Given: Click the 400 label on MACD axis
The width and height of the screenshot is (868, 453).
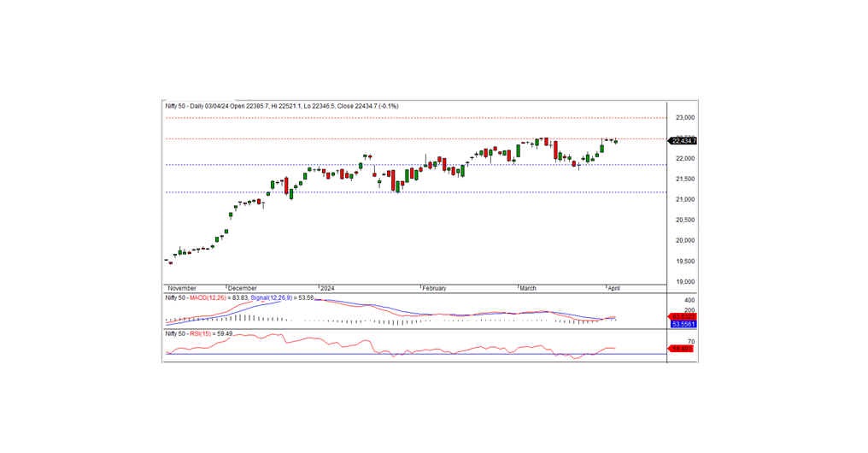Looking at the screenshot, I should point(689,300).
